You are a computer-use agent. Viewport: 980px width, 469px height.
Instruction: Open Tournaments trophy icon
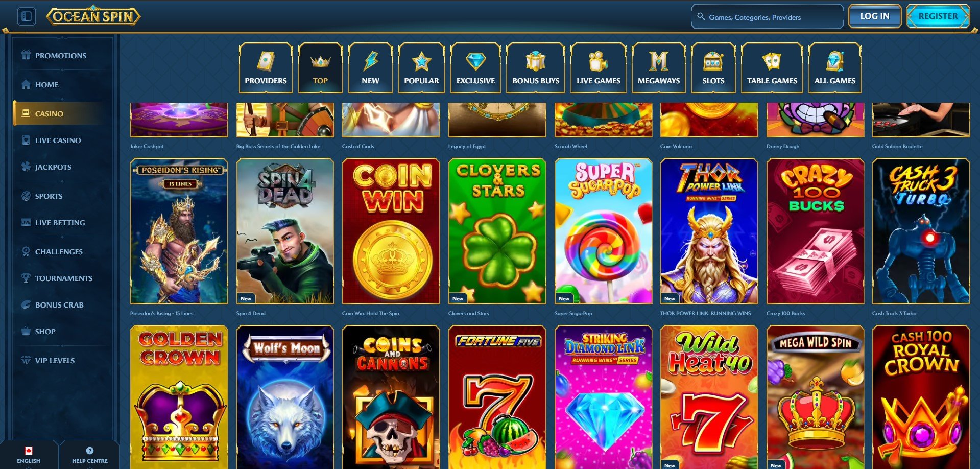tap(26, 278)
